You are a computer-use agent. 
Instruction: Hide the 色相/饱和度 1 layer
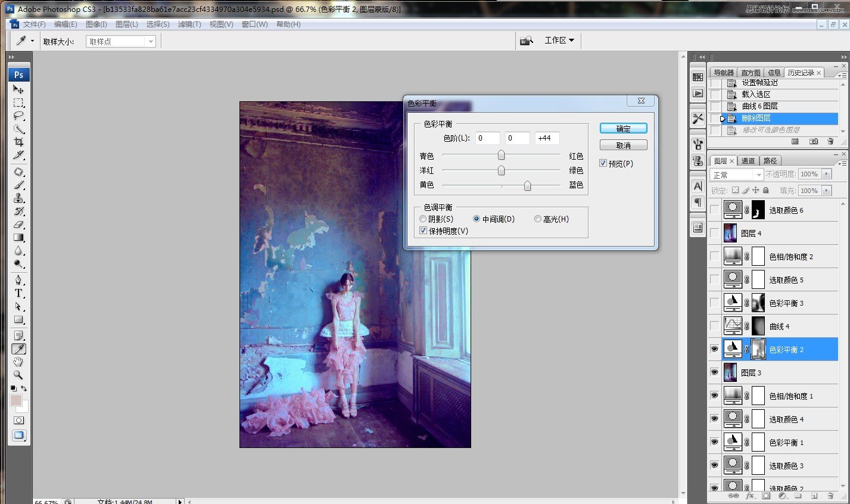click(714, 396)
